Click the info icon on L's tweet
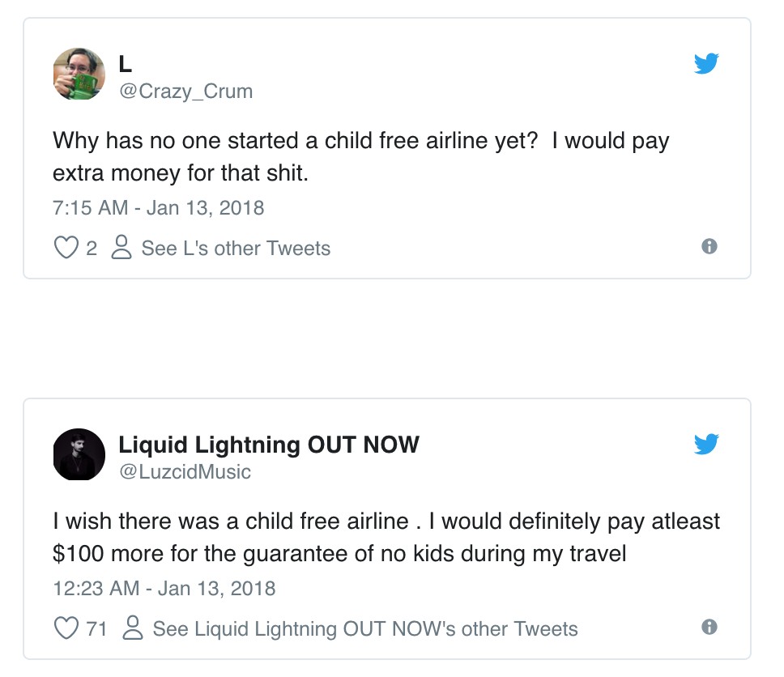784x677 pixels. tap(709, 246)
